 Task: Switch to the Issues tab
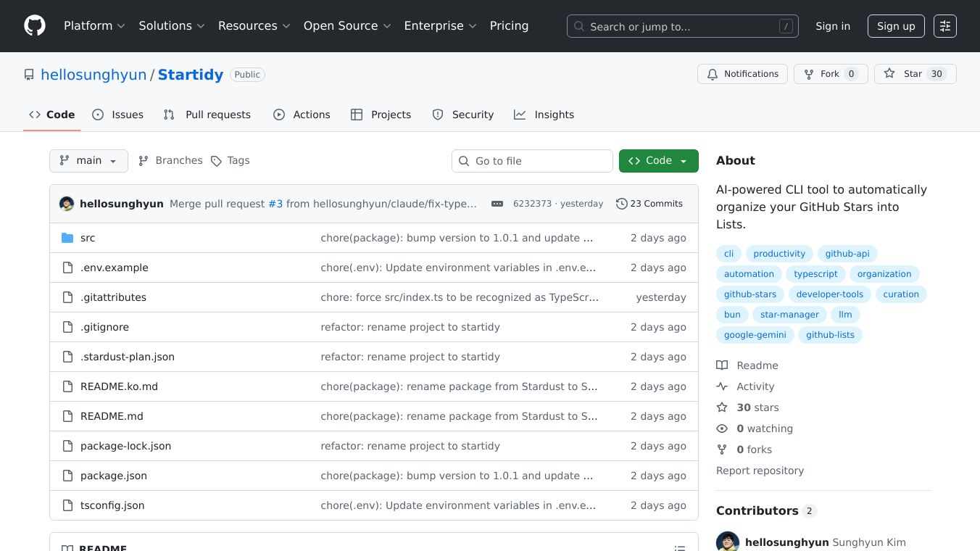click(118, 115)
